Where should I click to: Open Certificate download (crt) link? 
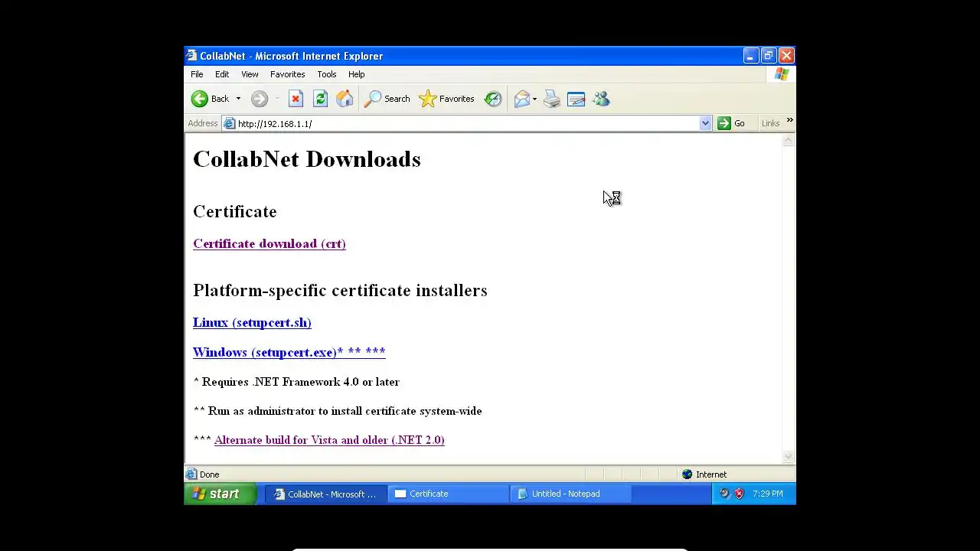(269, 243)
